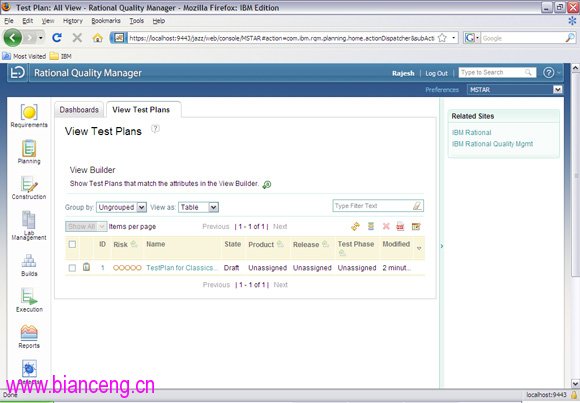The width and height of the screenshot is (580, 403).
Task: Click the Firefox back button
Action: (x=13, y=37)
